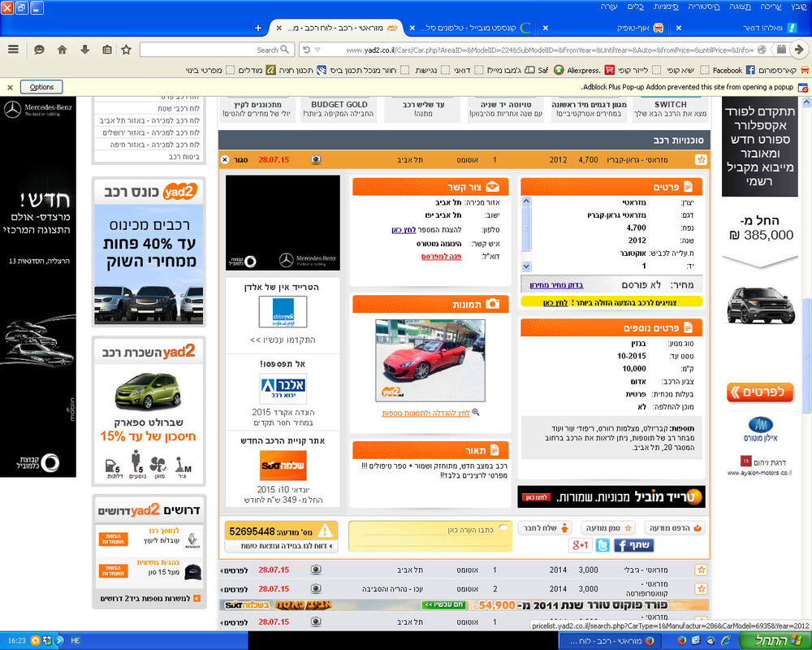Report an error via דווח לנו link
This screenshot has width=812, height=650.
(281, 546)
